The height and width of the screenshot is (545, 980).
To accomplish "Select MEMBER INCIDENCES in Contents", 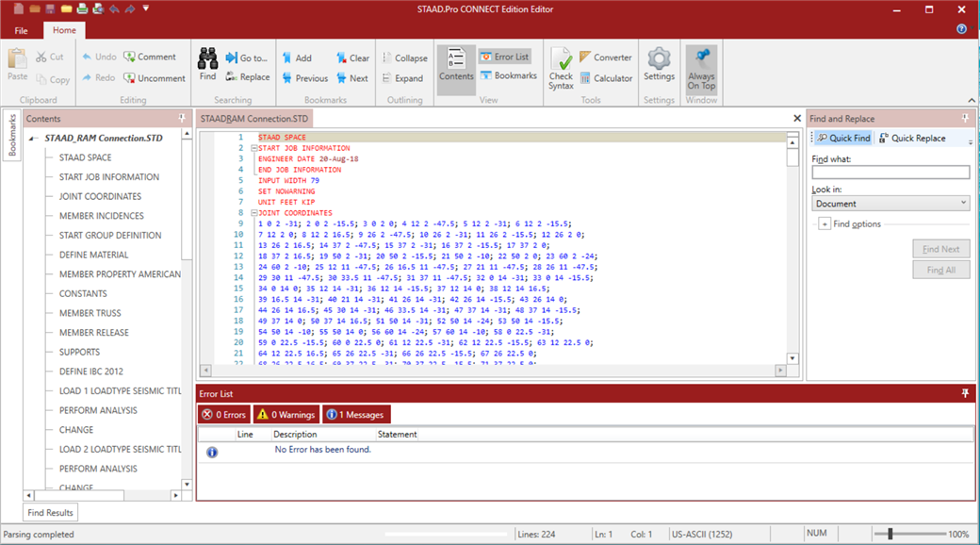I will pos(101,216).
